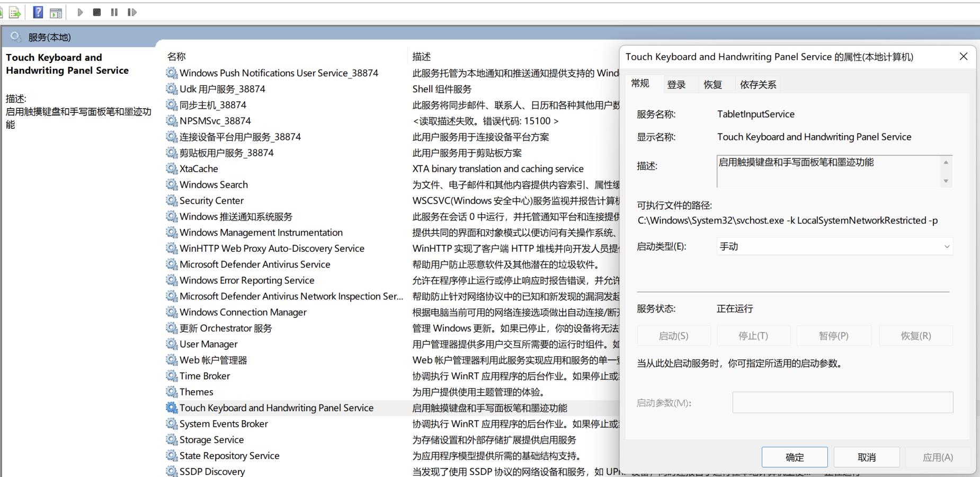
Task: Click the gear icon of Windows Search
Action: click(172, 184)
